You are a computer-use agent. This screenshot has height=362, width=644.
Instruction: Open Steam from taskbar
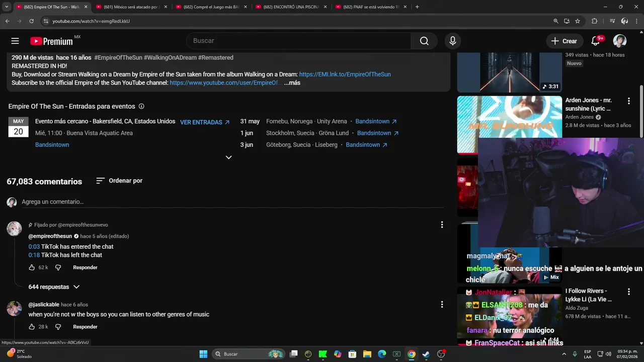point(426,354)
